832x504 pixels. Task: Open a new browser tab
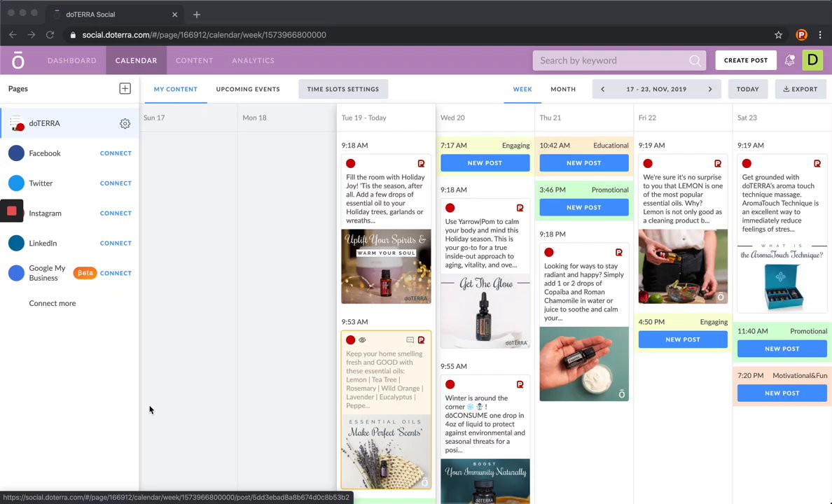click(197, 14)
